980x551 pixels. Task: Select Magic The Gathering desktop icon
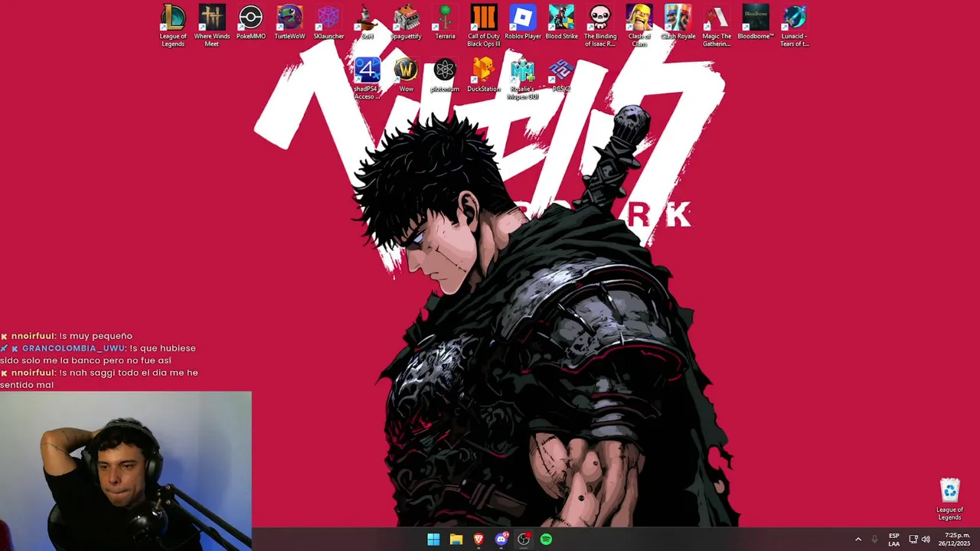[x=717, y=26]
